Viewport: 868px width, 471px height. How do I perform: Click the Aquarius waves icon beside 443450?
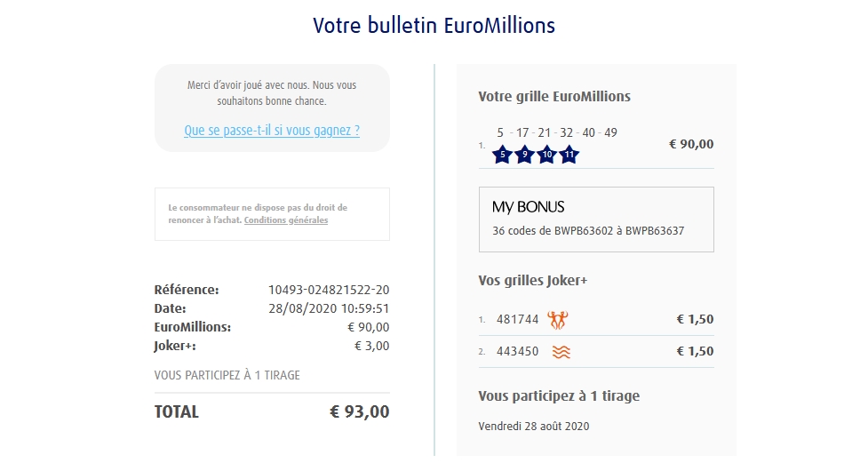pyautogui.click(x=561, y=352)
